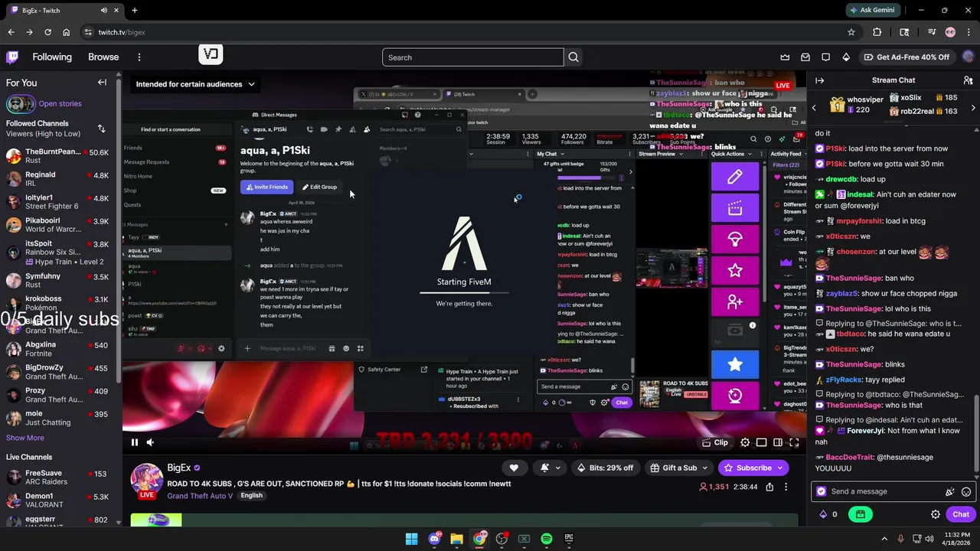980x551 pixels.
Task: Mute the stream player volume
Action: 150,442
